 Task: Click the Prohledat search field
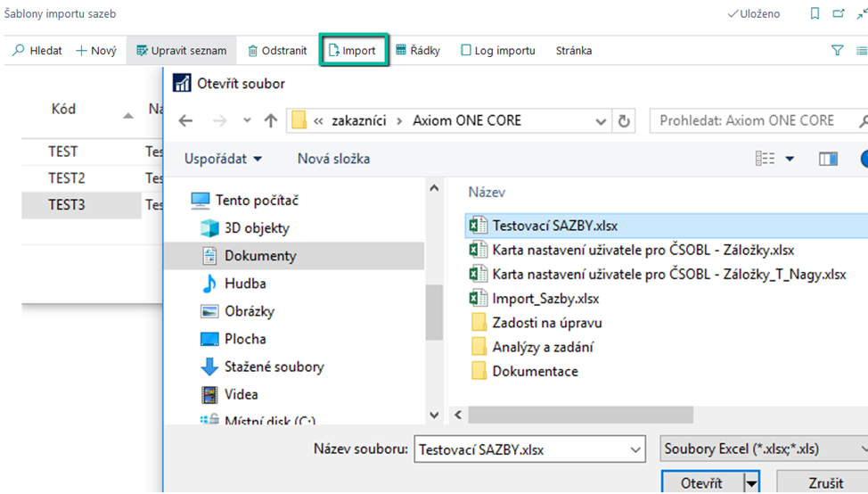tap(749, 120)
